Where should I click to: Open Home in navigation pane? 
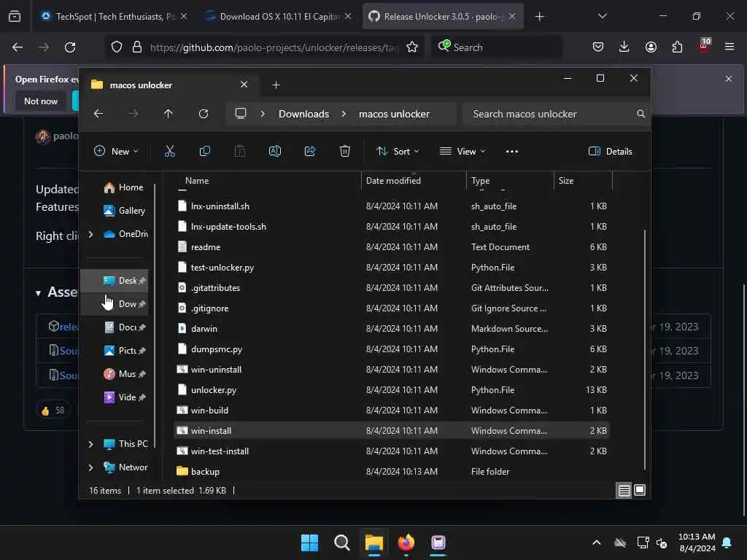coord(123,187)
